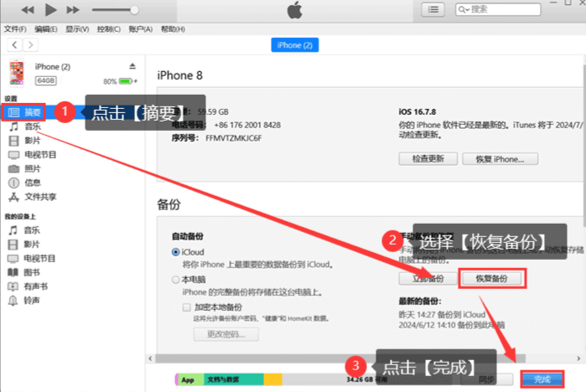Click the 检查更新 button
Screen dimensions: 586x392
(428, 159)
